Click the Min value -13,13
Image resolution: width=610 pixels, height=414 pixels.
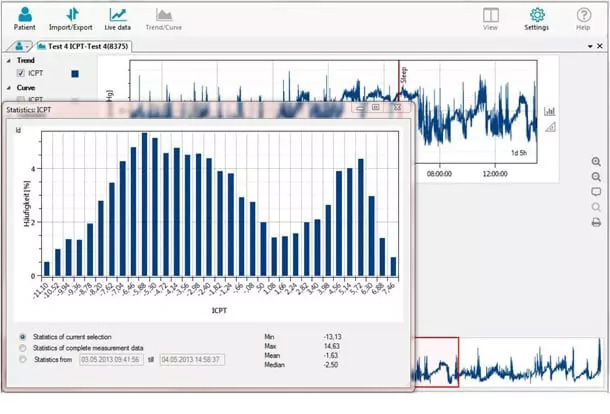coord(332,337)
